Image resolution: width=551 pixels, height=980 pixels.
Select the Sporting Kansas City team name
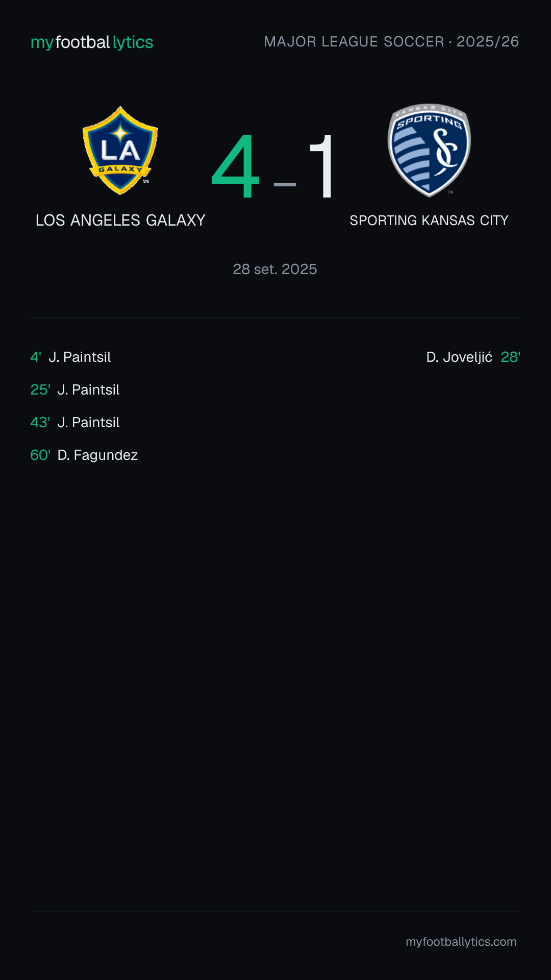(429, 220)
